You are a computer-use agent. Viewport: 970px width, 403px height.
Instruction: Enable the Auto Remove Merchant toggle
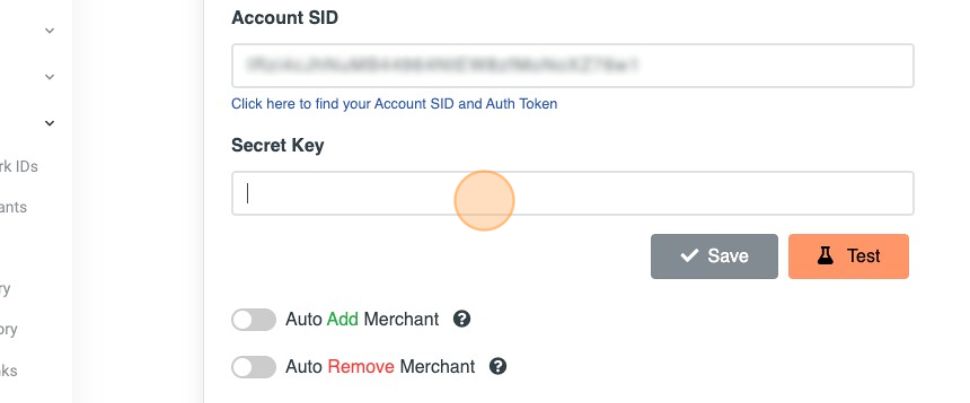pyautogui.click(x=253, y=366)
